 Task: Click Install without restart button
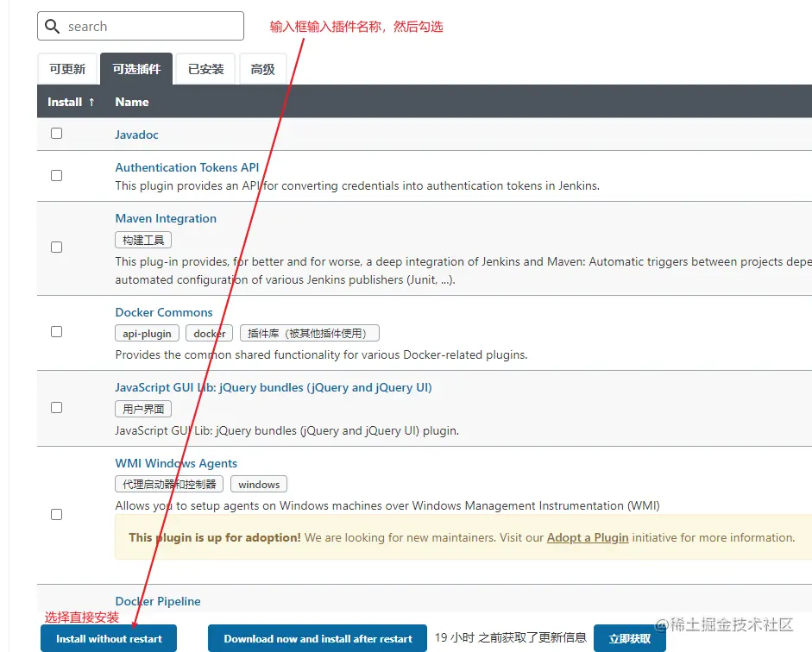tap(109, 638)
